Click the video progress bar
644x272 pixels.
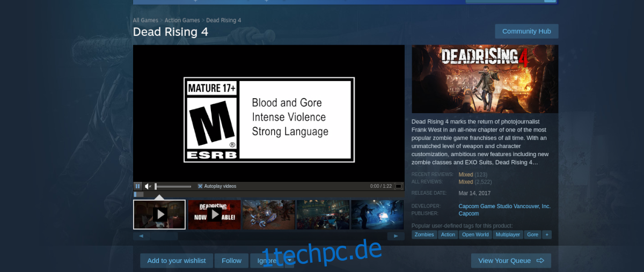click(268, 194)
